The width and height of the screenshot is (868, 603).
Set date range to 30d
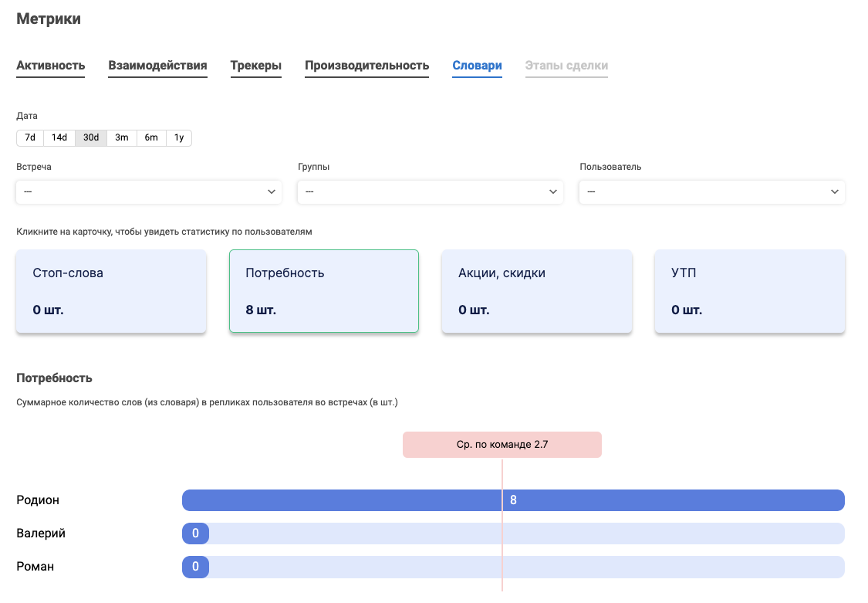(91, 137)
